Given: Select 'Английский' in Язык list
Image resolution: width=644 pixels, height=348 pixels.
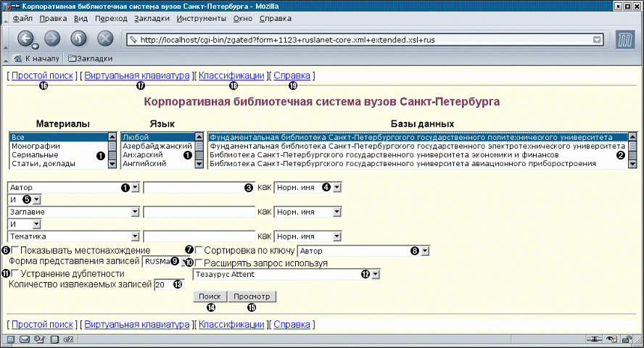Looking at the screenshot, I should [157, 163].
